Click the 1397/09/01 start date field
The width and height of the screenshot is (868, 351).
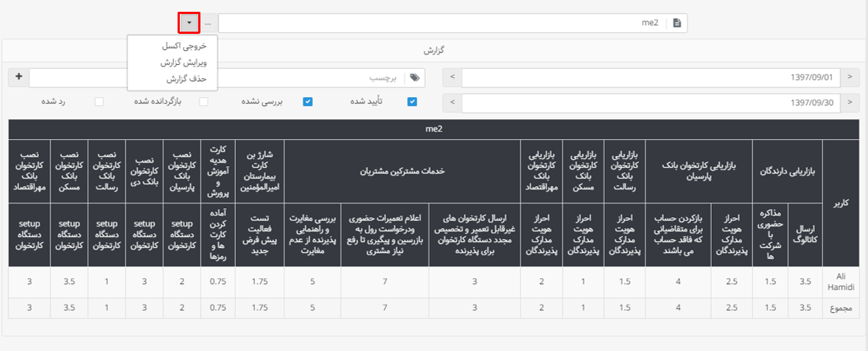click(651, 78)
